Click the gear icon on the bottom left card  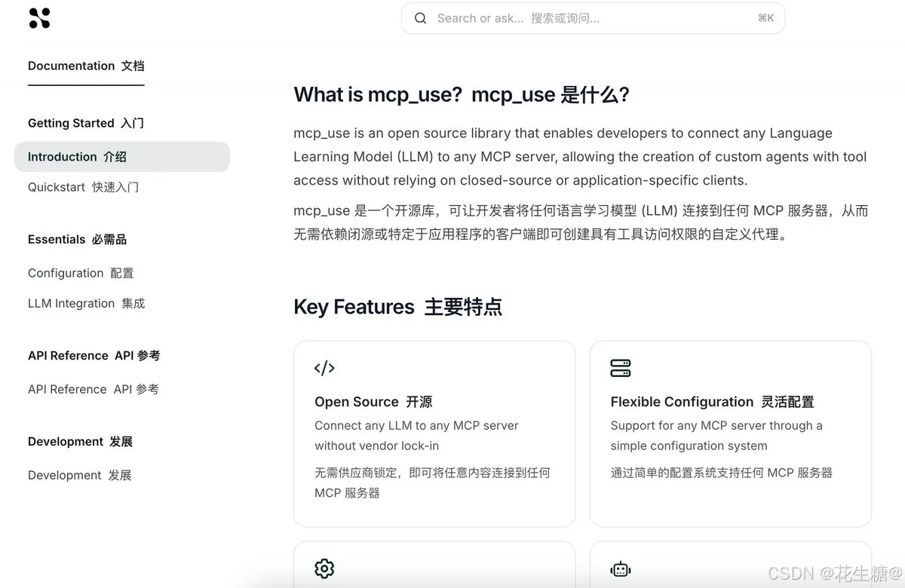tap(324, 568)
